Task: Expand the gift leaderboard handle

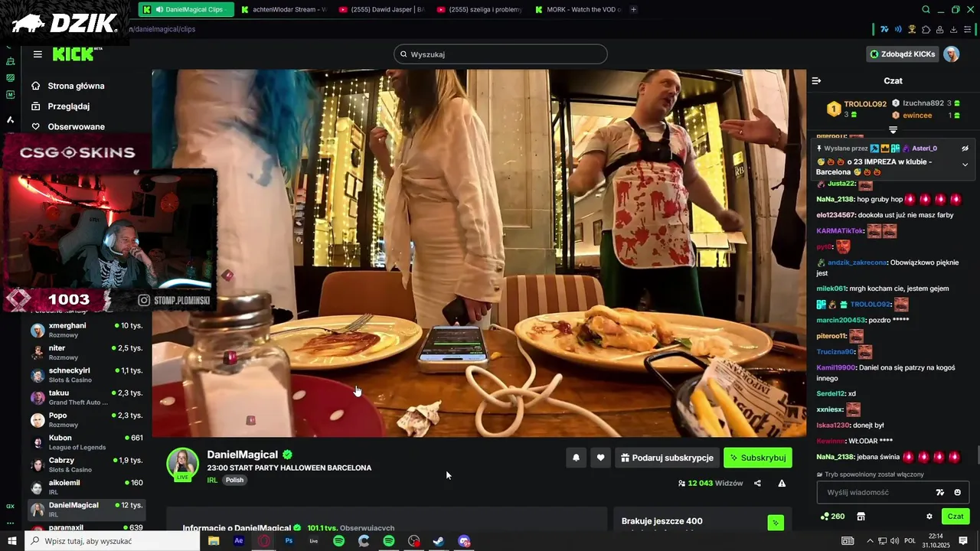Action: pos(893,129)
